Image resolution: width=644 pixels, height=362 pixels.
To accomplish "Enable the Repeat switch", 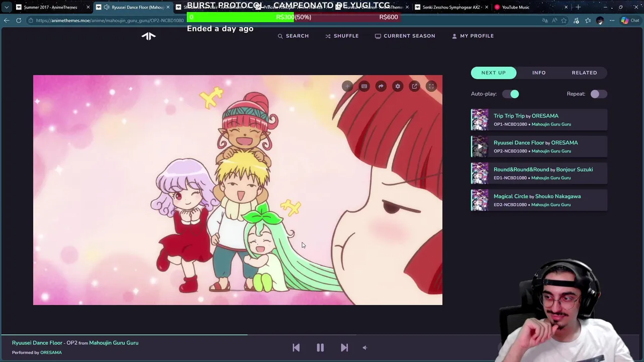I will (x=598, y=94).
